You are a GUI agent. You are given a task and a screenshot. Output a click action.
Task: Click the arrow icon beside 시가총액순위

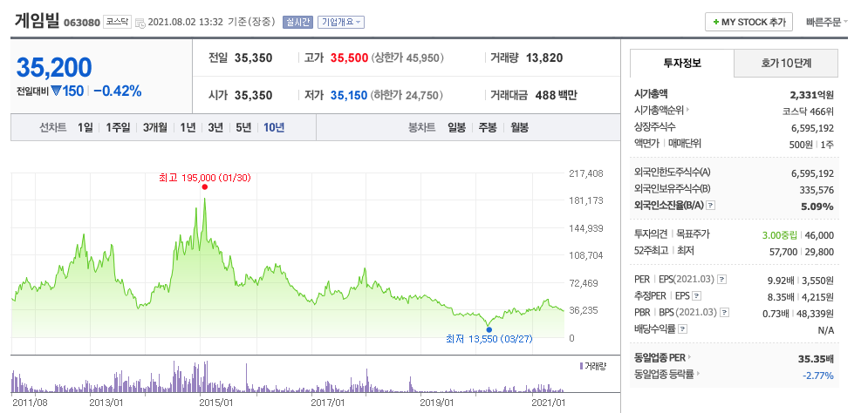point(687,110)
